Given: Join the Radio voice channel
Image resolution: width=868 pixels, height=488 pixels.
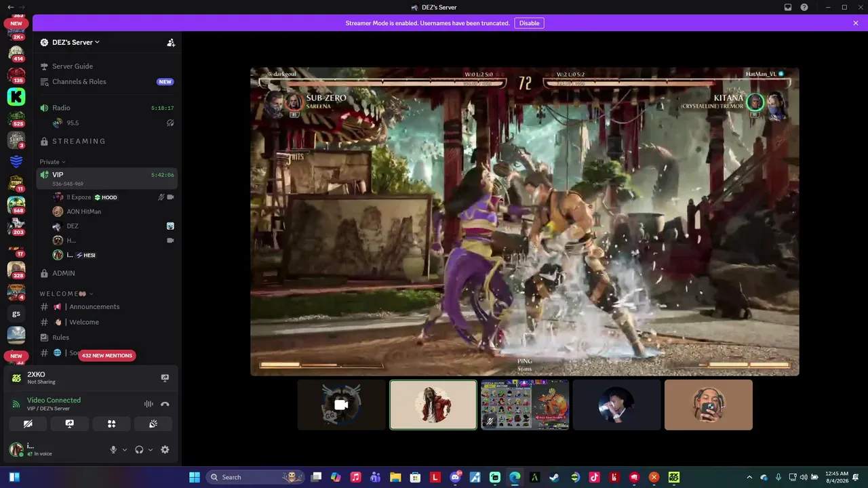Looking at the screenshot, I should 107,108.
